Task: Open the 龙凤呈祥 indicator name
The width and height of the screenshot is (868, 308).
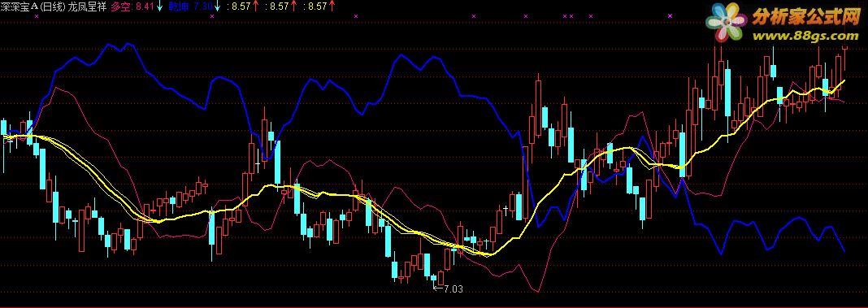Action: point(87,7)
